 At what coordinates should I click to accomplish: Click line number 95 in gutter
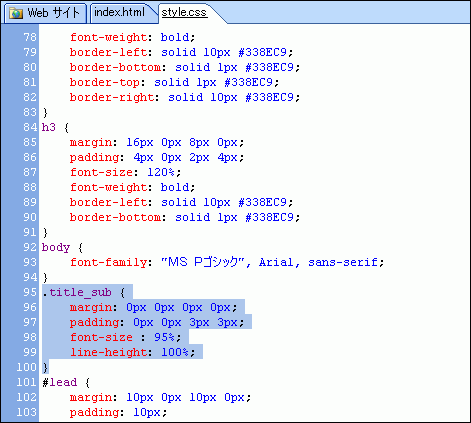[30, 292]
